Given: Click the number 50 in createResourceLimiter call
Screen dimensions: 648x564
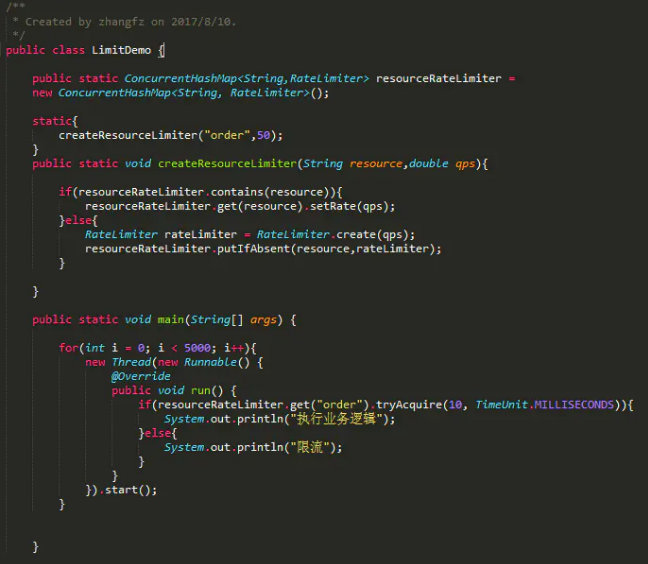Looking at the screenshot, I should (263, 136).
